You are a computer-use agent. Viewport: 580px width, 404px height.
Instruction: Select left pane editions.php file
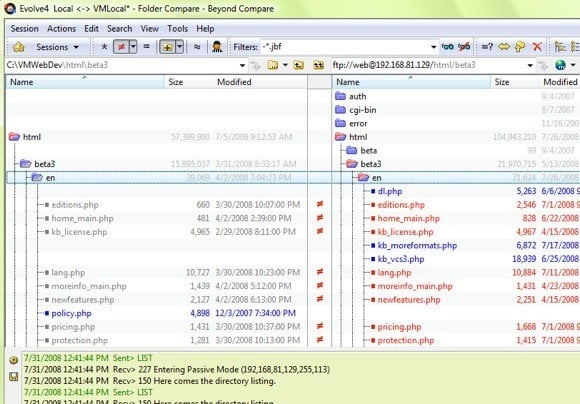click(x=75, y=205)
